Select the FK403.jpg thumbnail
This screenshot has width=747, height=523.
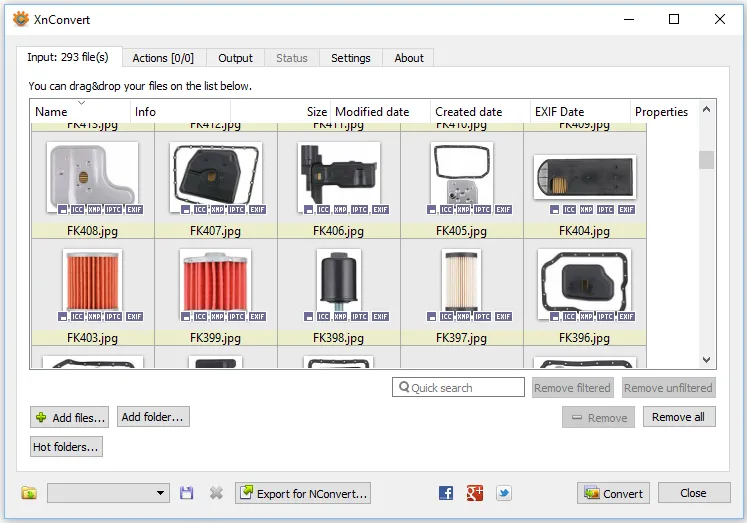tap(92, 280)
